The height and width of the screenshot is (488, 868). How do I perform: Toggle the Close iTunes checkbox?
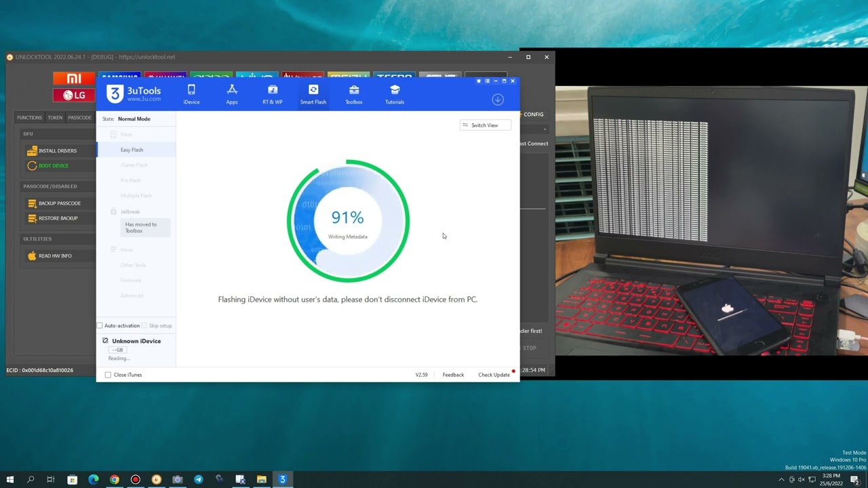click(108, 375)
